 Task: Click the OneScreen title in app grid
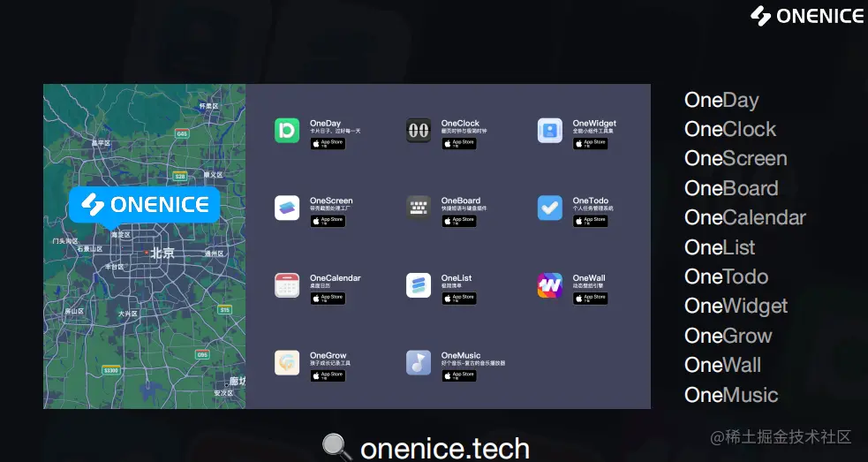tap(331, 201)
